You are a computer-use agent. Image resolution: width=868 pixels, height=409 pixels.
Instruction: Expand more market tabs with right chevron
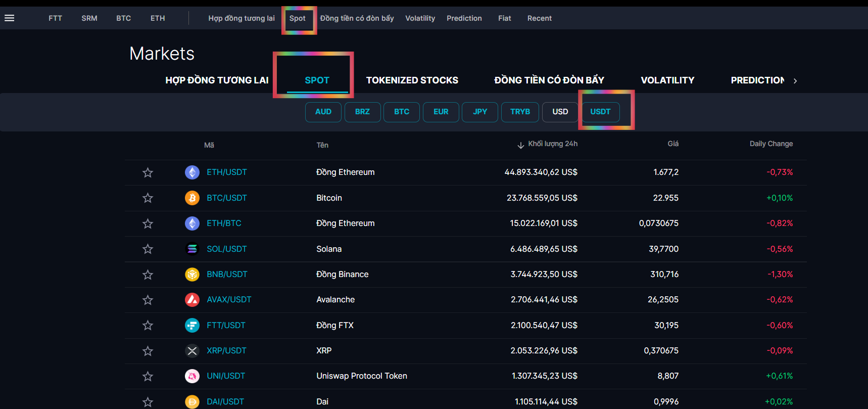[795, 81]
